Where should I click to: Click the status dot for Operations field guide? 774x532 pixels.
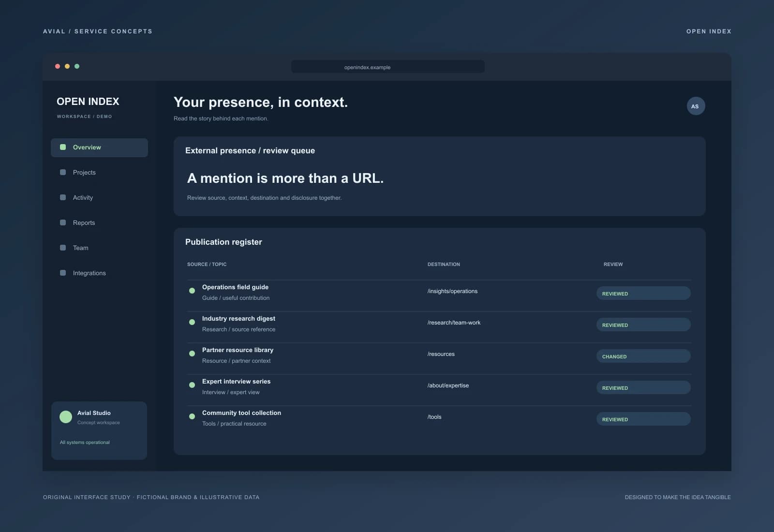coord(192,291)
